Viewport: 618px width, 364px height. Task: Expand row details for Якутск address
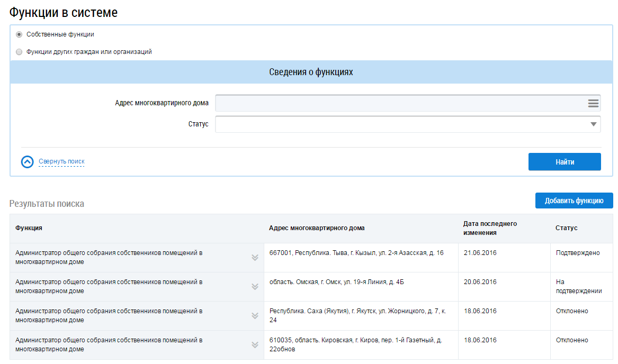[x=255, y=316]
